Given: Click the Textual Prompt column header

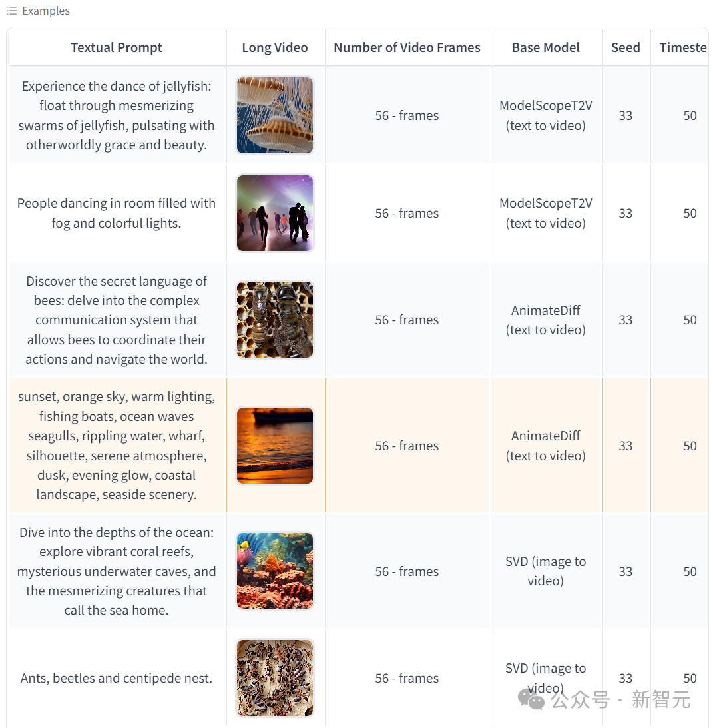Looking at the screenshot, I should click(x=117, y=47).
